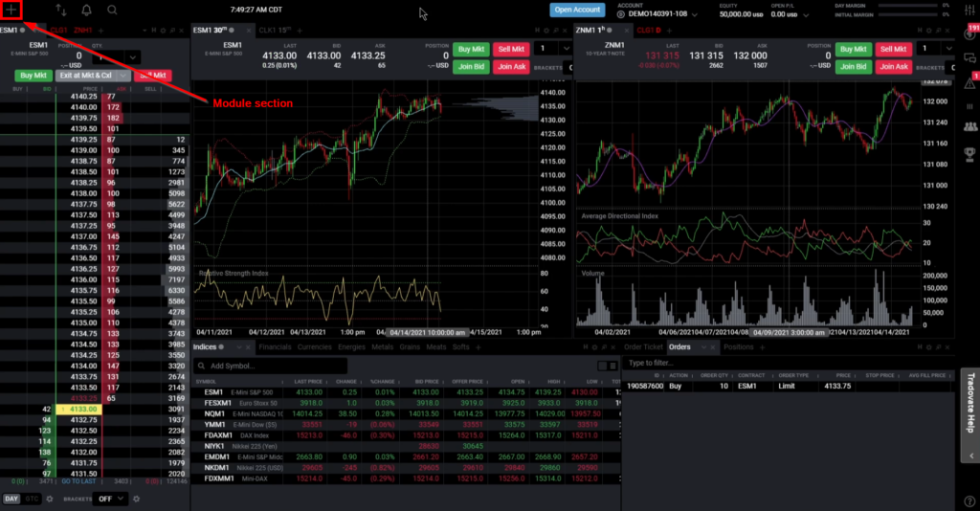
Task: Switch to the Currencies tab
Action: pyautogui.click(x=315, y=346)
